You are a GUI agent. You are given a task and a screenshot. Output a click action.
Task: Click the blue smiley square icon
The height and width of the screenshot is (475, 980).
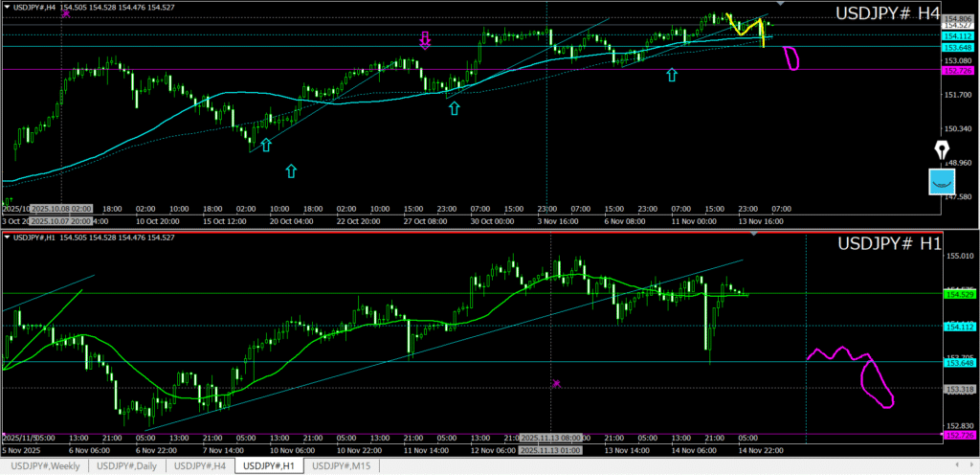coord(943,182)
